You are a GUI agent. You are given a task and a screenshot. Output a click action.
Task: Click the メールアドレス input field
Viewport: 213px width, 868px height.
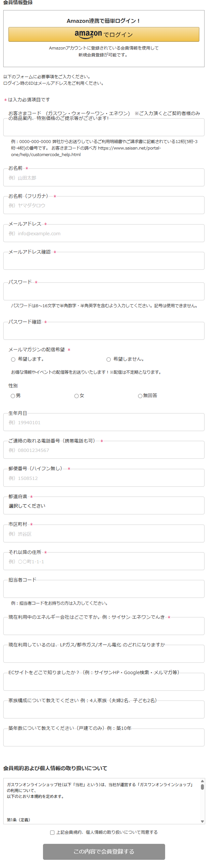104,234
